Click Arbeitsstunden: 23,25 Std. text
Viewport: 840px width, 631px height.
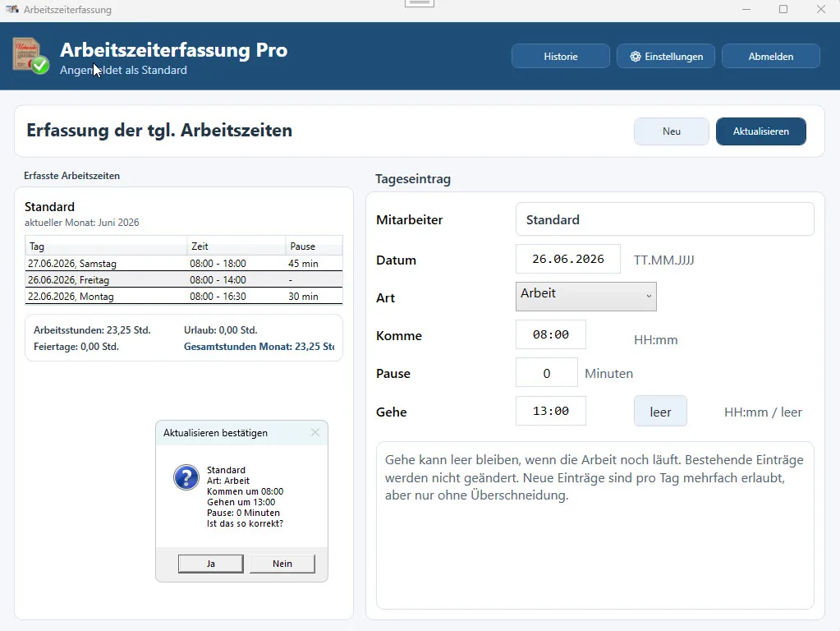click(92, 329)
